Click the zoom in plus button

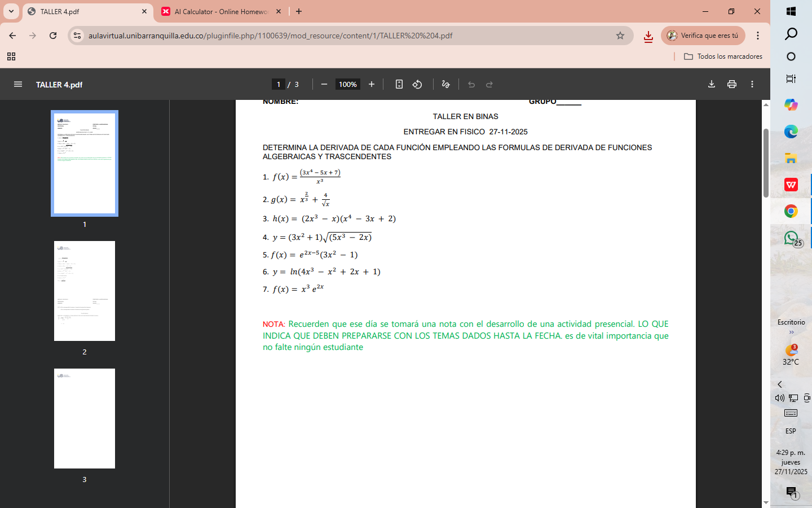[372, 85]
